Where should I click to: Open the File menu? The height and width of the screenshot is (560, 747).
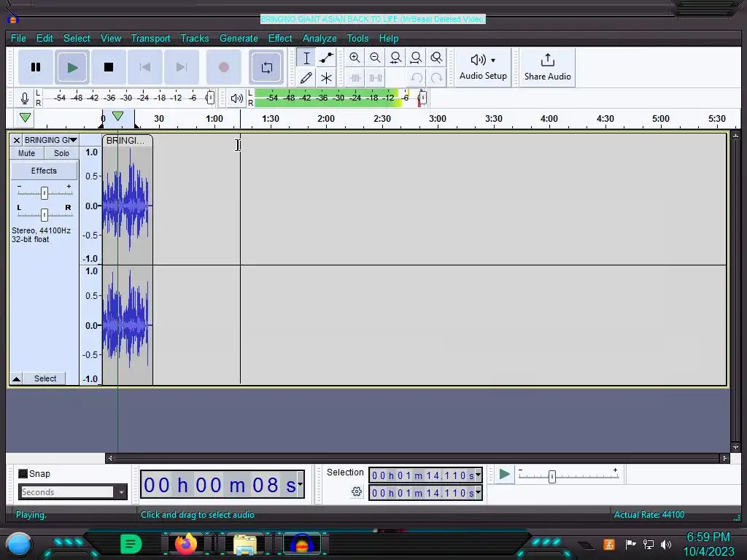pyautogui.click(x=18, y=38)
